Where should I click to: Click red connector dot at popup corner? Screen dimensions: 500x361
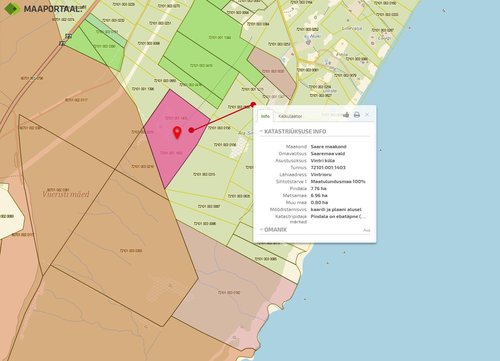point(253,104)
